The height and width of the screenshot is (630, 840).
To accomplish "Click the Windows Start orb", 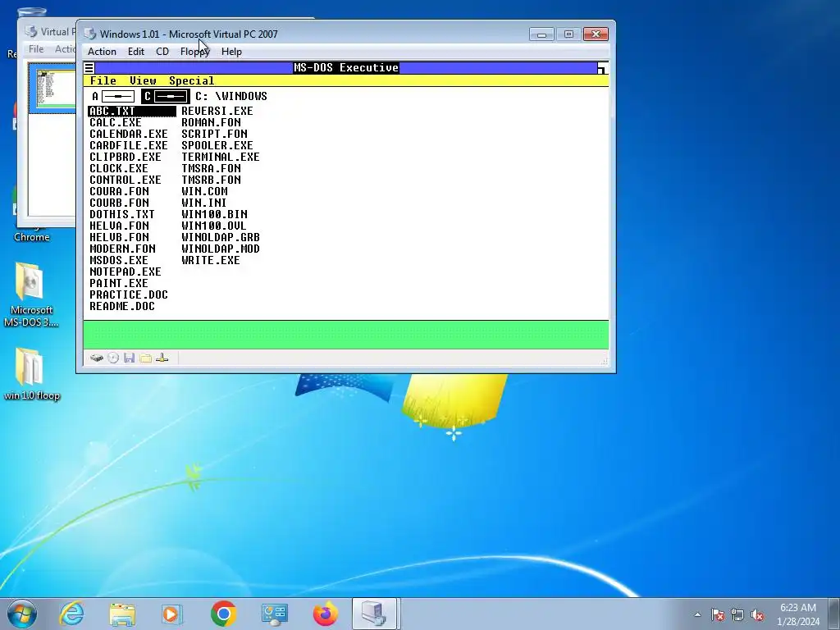I will pyautogui.click(x=22, y=614).
